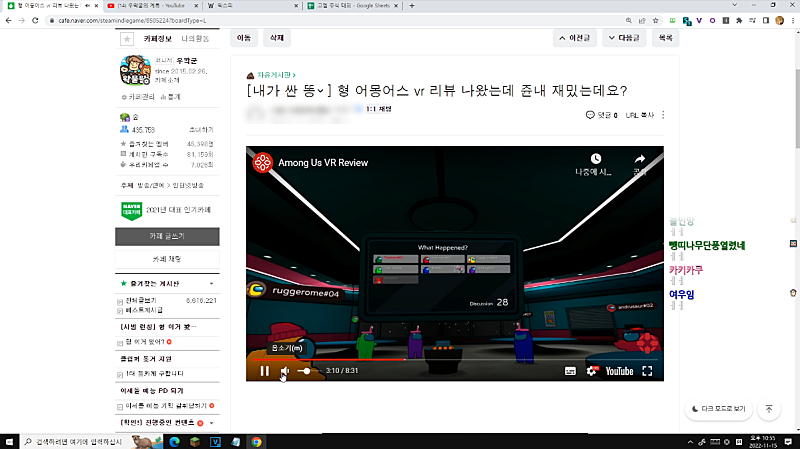The height and width of the screenshot is (449, 800).
Task: Click the 삭제 delete button
Action: pyautogui.click(x=275, y=38)
